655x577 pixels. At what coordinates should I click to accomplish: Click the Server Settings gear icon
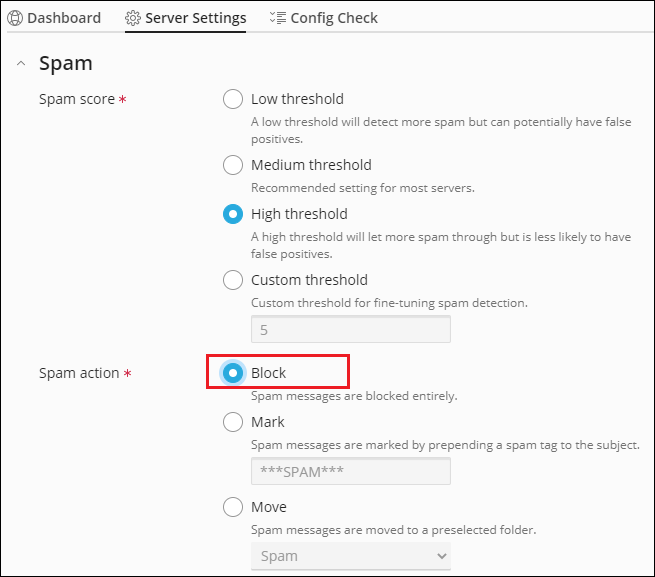(x=133, y=18)
